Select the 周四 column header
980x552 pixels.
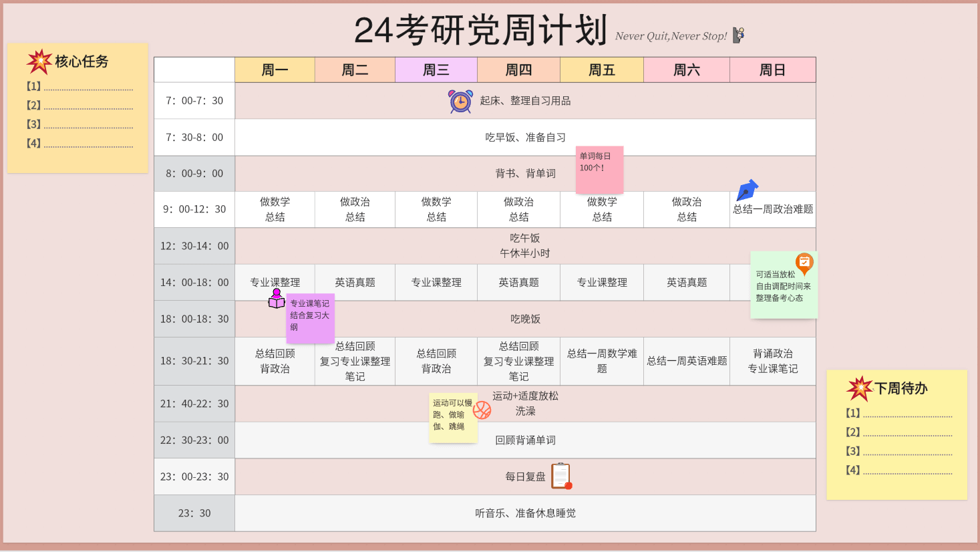pos(518,70)
